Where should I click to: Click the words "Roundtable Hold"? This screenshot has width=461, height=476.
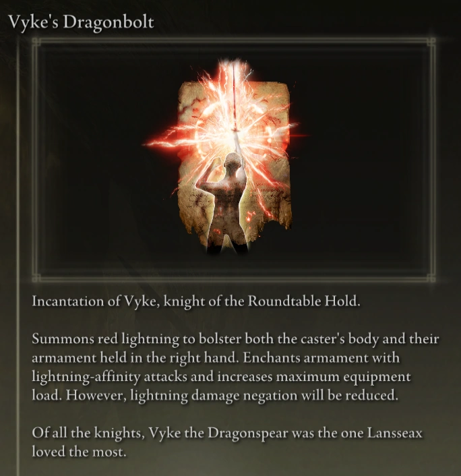click(x=304, y=301)
